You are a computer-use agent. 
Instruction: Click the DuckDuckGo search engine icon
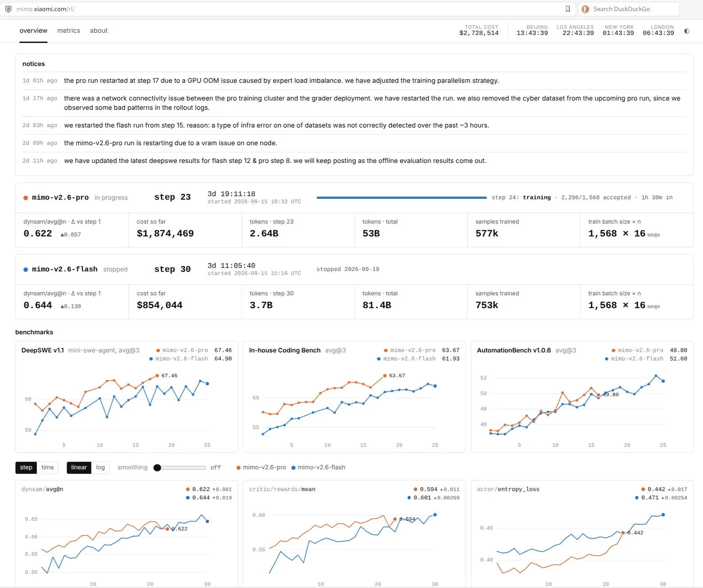click(585, 9)
